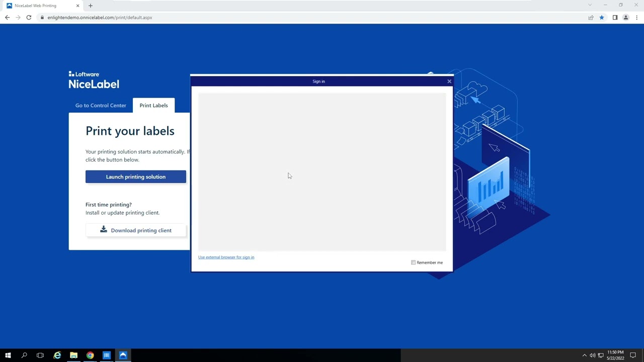Click the Launch printing solution button
Image resolution: width=644 pixels, height=362 pixels.
[x=136, y=177]
